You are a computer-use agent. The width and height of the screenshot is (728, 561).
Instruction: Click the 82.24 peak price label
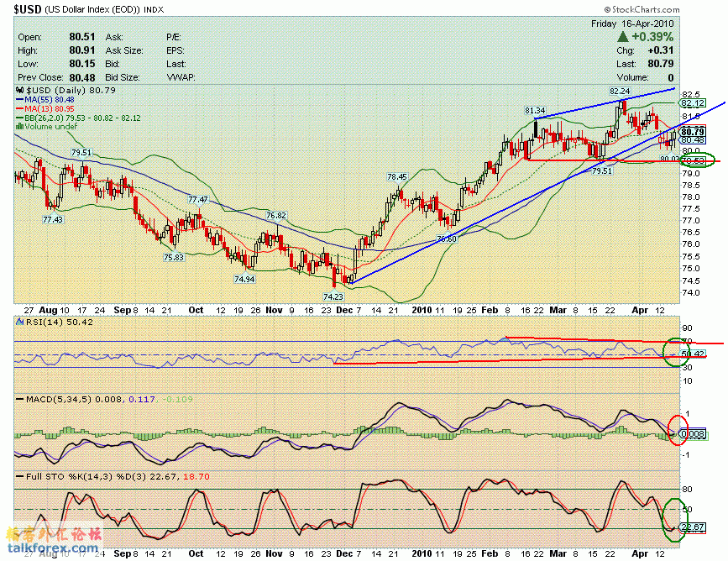tap(620, 91)
